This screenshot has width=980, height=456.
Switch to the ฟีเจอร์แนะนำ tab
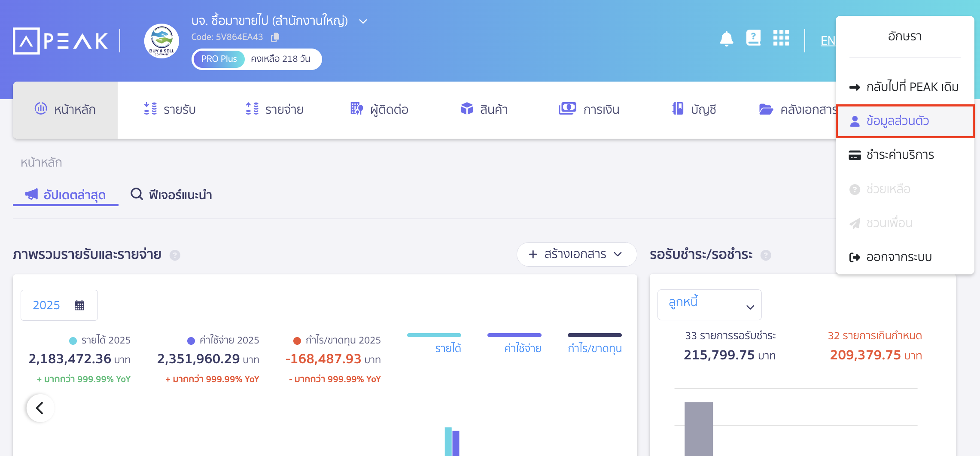(172, 195)
